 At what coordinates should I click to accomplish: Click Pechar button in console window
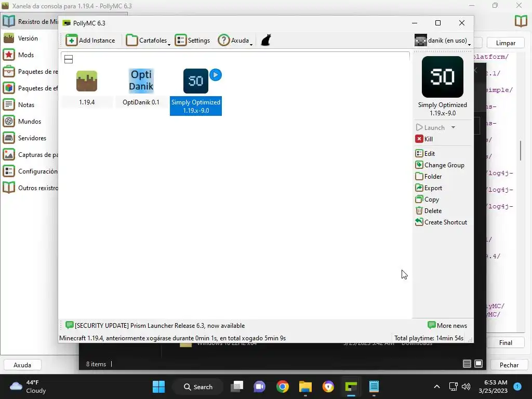[509, 365]
